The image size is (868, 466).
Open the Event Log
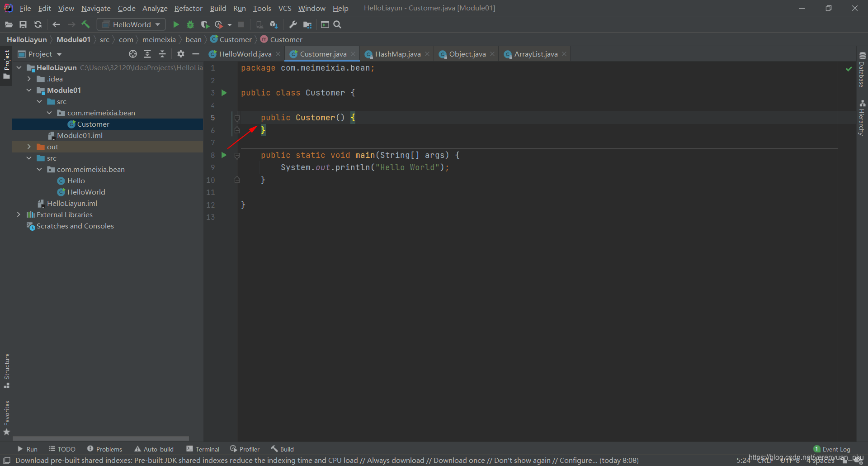click(832, 449)
